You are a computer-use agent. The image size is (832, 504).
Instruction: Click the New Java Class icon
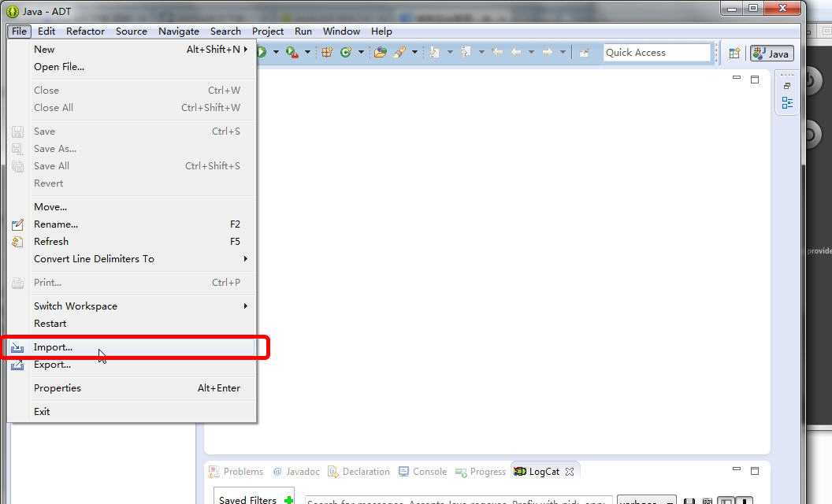[346, 52]
